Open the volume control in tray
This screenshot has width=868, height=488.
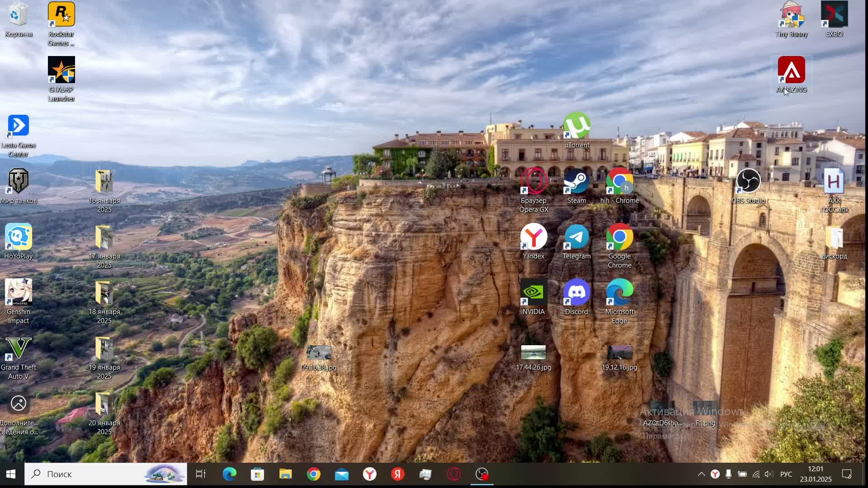tap(769, 474)
